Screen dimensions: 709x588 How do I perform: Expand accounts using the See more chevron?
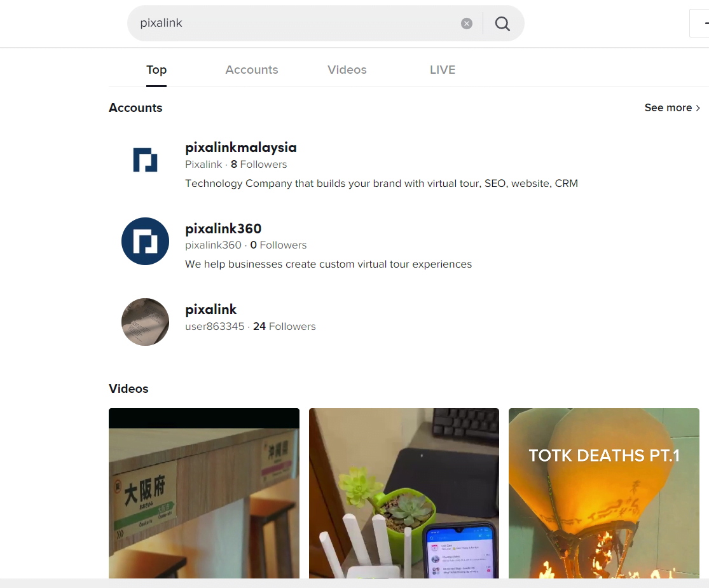tap(698, 107)
